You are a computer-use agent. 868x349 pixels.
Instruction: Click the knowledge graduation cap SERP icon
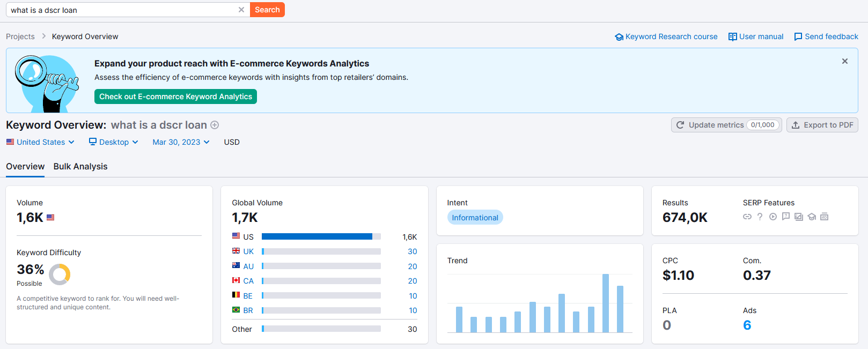812,217
